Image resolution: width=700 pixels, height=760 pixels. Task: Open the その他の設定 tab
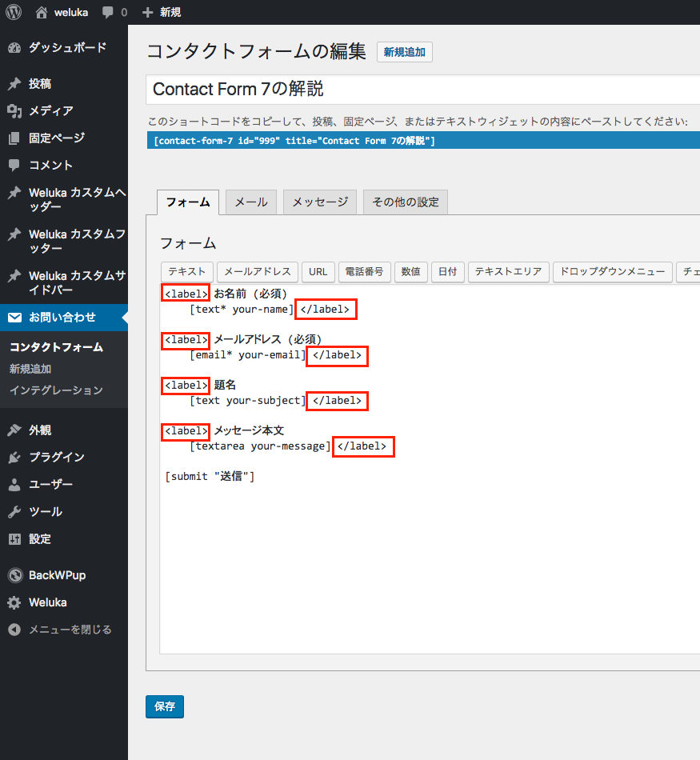tap(406, 202)
